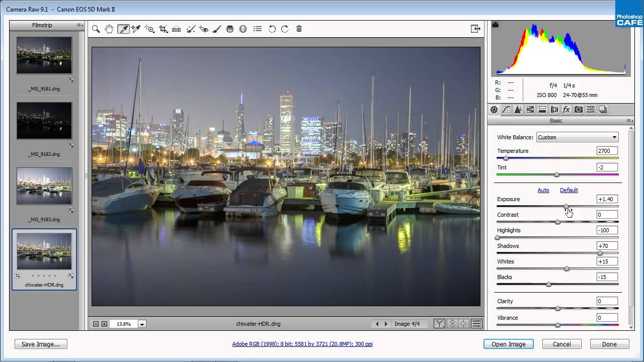Select the Zoom tool in toolbar
644x362 pixels.
(x=96, y=29)
